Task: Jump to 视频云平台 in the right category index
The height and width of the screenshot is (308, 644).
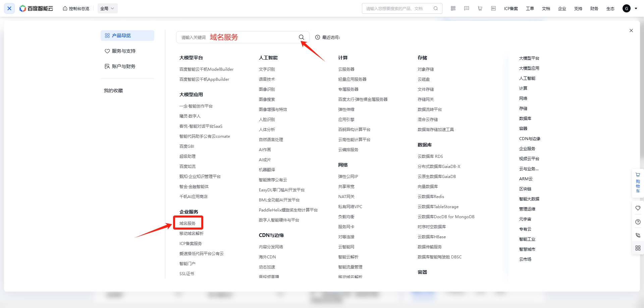Action: [529, 159]
